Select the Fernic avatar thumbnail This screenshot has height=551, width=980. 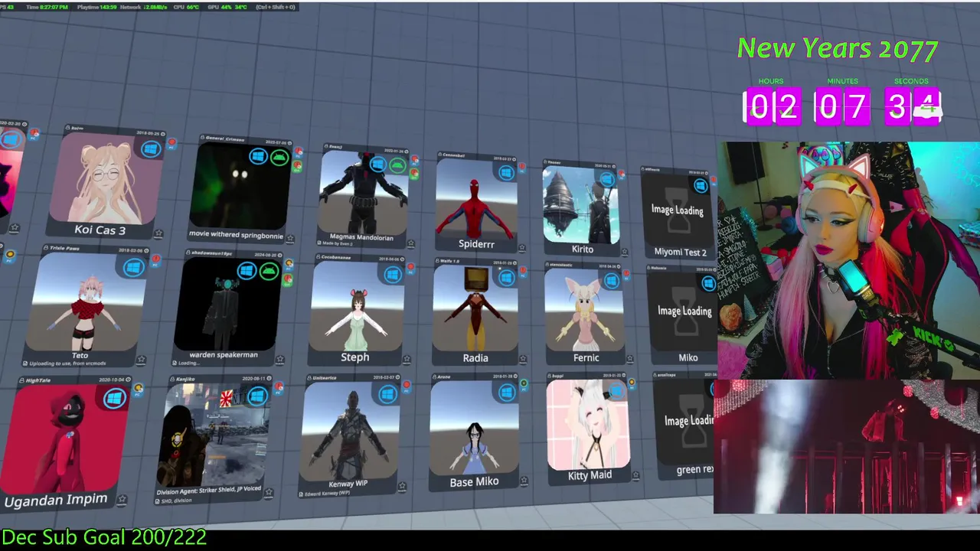[584, 310]
